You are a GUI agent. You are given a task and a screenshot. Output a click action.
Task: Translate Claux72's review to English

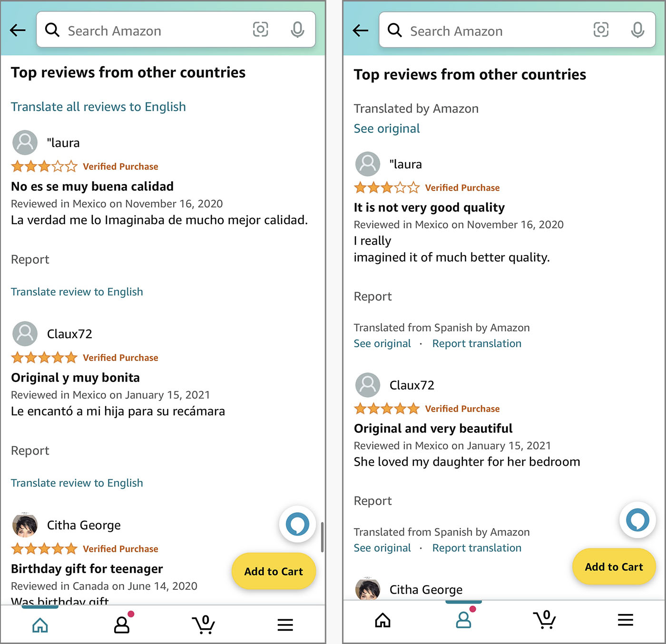[x=77, y=483]
